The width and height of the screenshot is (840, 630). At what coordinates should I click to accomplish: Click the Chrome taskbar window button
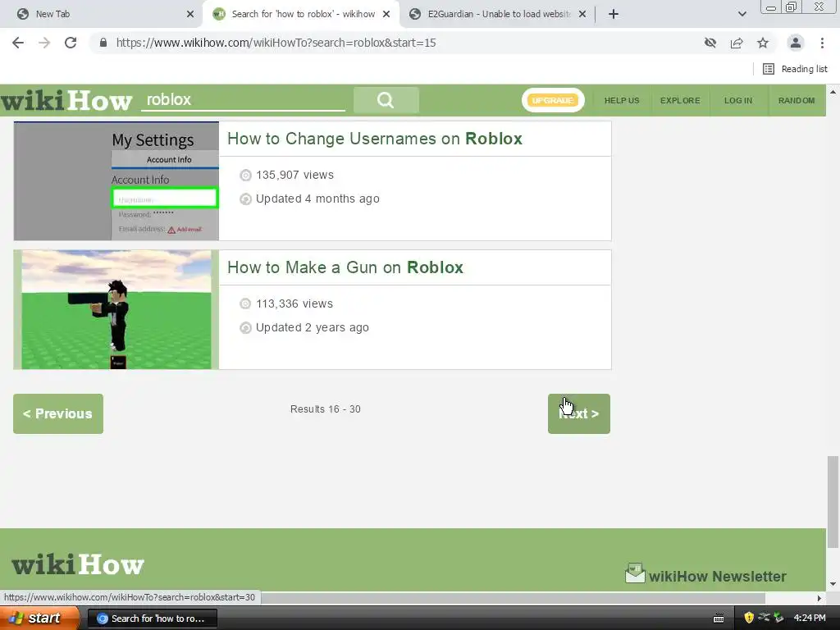click(x=152, y=619)
